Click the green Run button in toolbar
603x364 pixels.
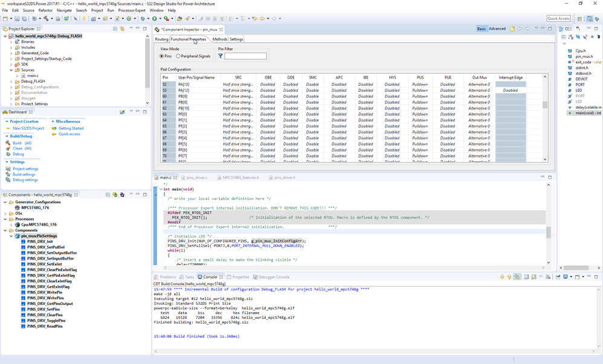pyautogui.click(x=155, y=19)
